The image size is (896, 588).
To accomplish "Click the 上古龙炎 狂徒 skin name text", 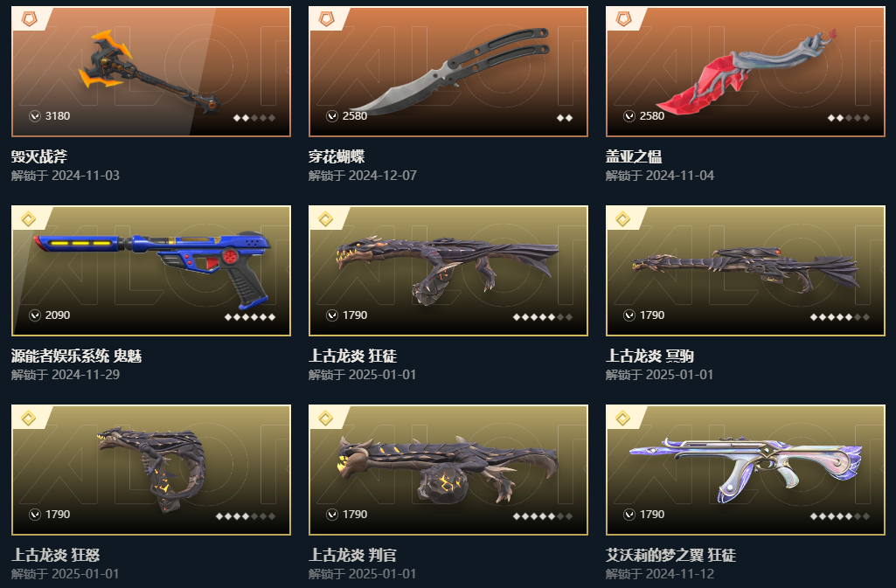I will coord(352,356).
